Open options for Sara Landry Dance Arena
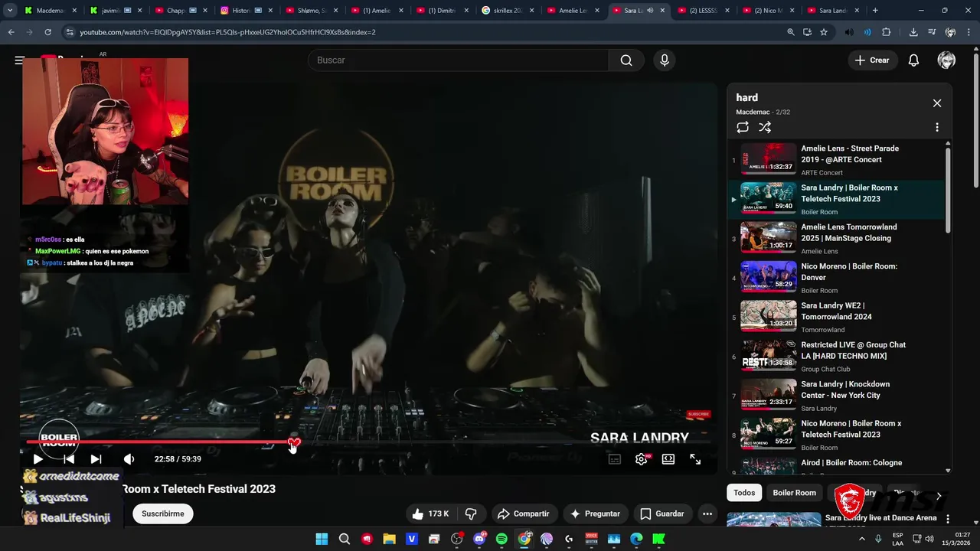The width and height of the screenshot is (980, 551). (x=948, y=519)
